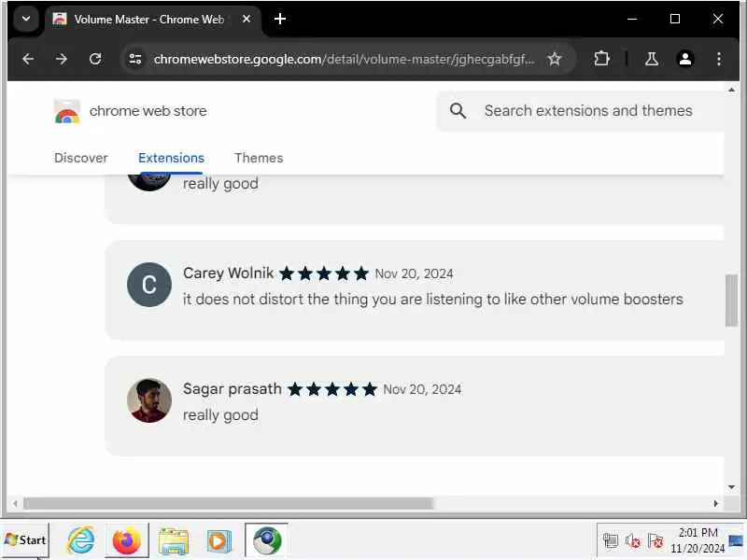Open Windows Explorer folder from taskbar
747x560 pixels.
click(174, 540)
